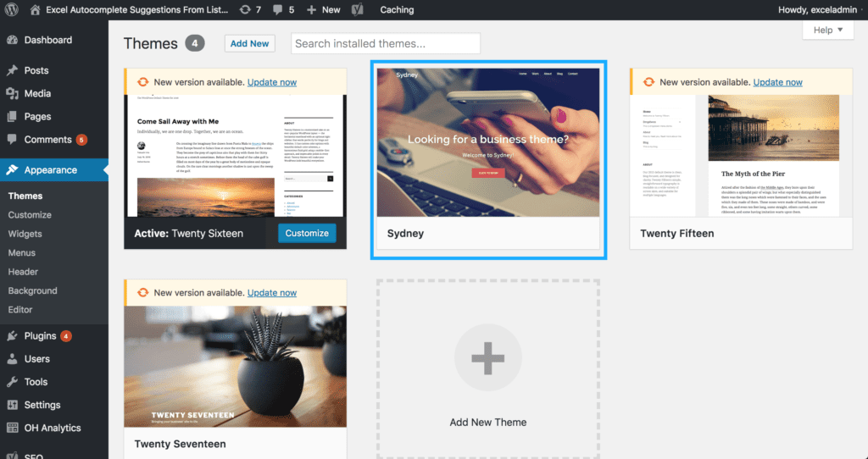Click Update now link on Twenty Seventeen

(x=272, y=292)
